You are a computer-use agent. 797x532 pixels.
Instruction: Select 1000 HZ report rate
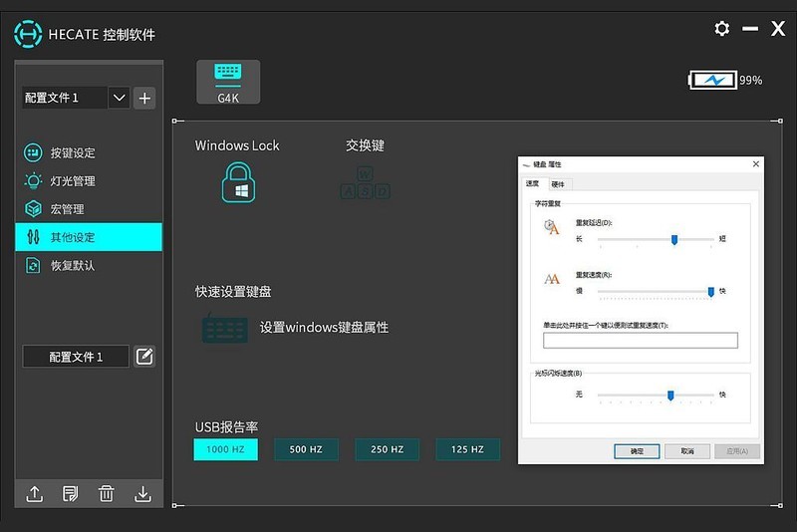[226, 449]
